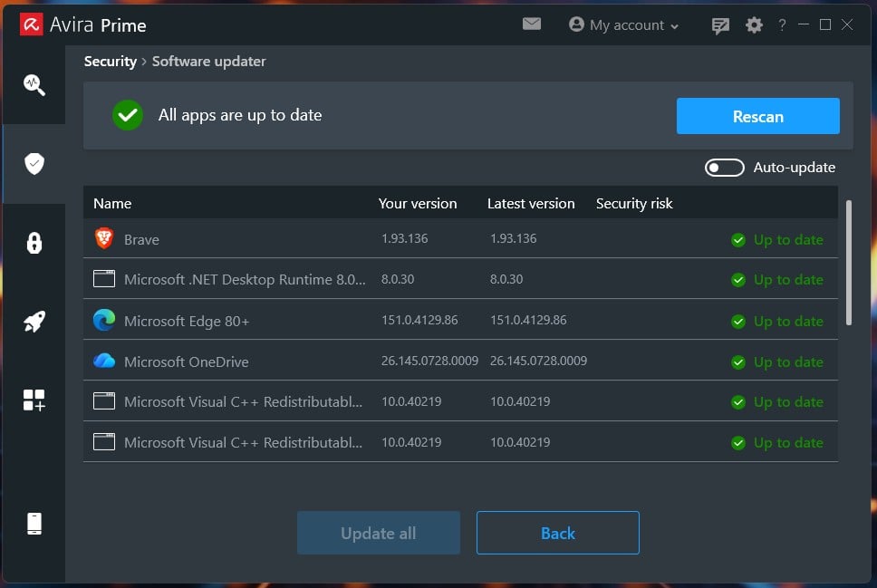
Task: Expand the My account dropdown
Action: pos(623,25)
